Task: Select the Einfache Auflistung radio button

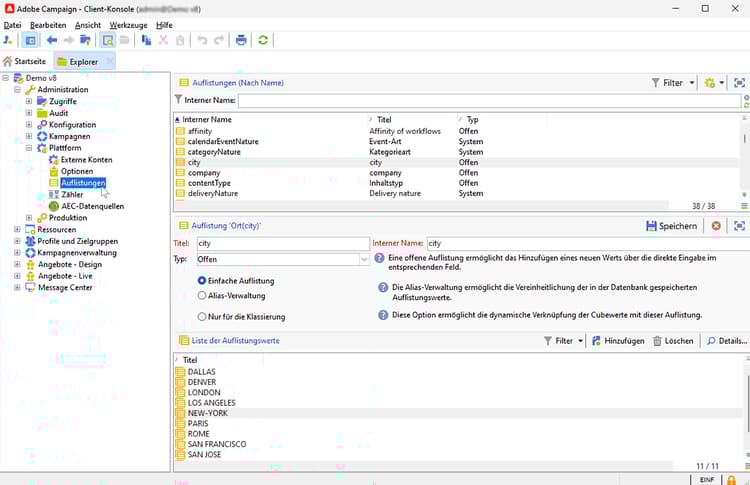Action: (203, 281)
